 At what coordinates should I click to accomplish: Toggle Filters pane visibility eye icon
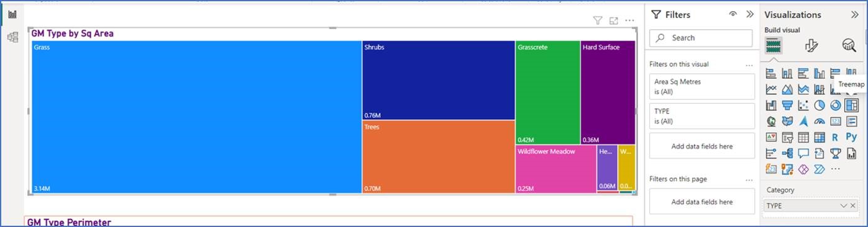pos(733,14)
